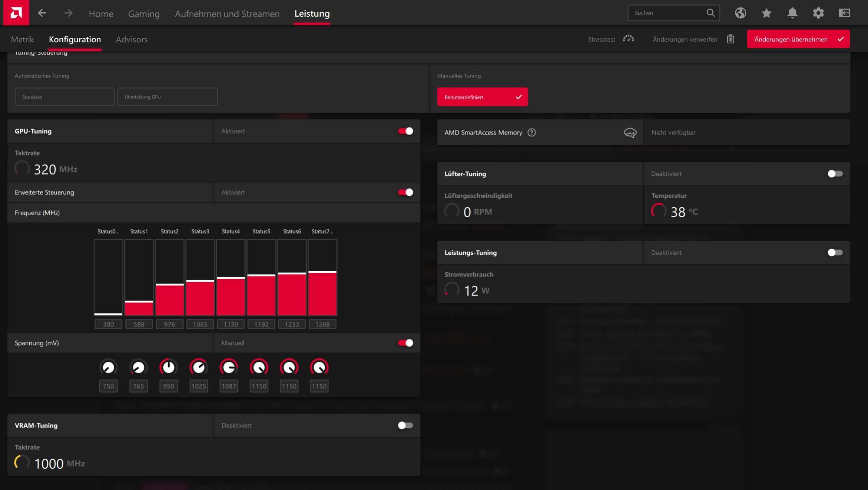
Task: Open notifications bell icon
Action: (792, 13)
